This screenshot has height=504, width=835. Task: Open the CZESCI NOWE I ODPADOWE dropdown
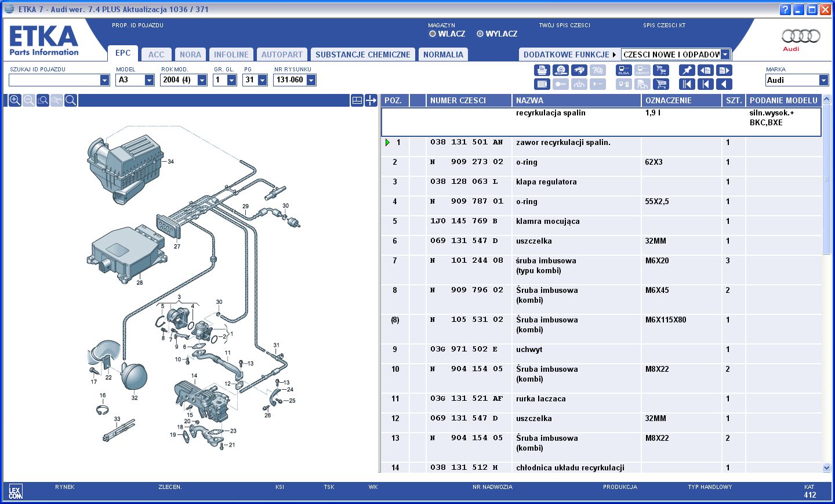pos(725,55)
